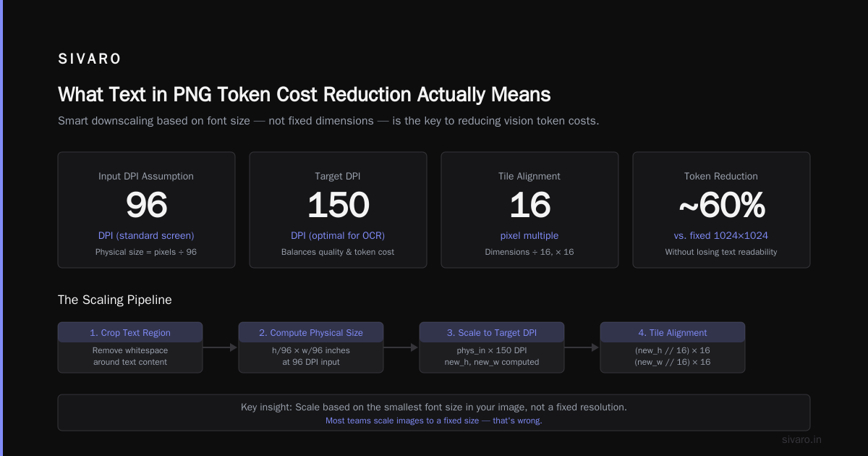Click 'Physical size = pixels ÷ 96'

(146, 252)
